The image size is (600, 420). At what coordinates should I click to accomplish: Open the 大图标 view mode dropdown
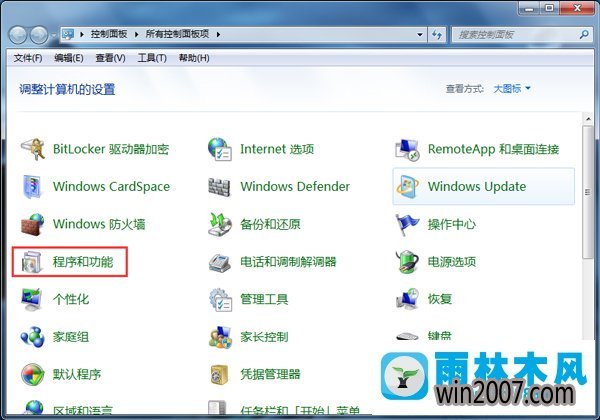pos(512,89)
